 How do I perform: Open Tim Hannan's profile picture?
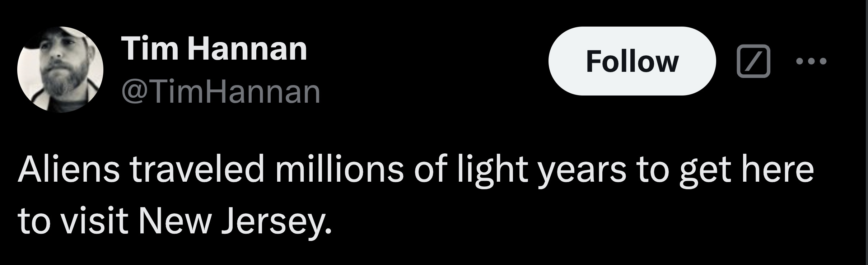[x=60, y=70]
